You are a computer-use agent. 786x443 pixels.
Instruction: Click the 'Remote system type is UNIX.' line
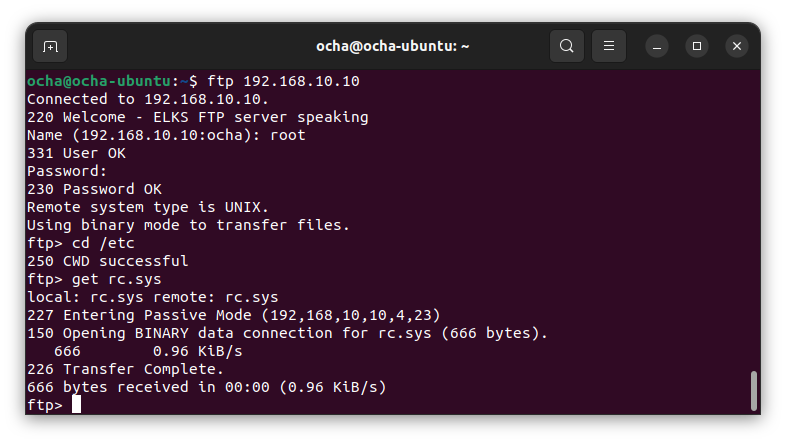click(148, 207)
